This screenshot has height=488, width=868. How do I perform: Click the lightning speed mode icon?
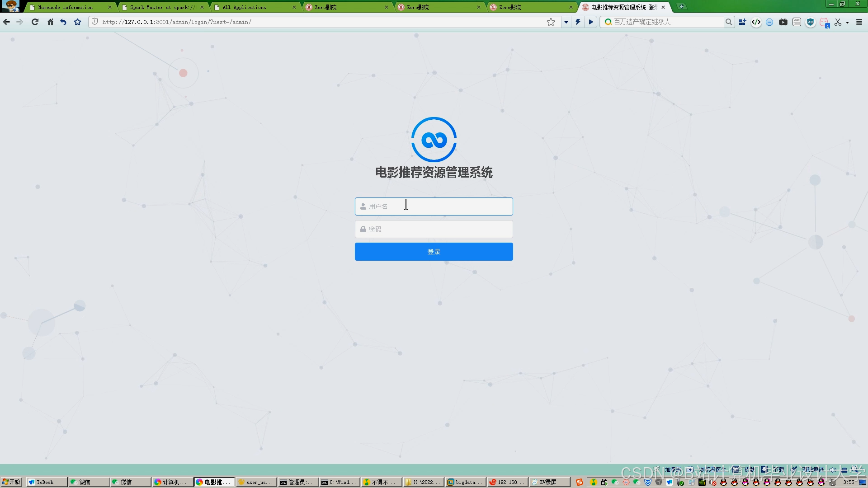coord(578,22)
